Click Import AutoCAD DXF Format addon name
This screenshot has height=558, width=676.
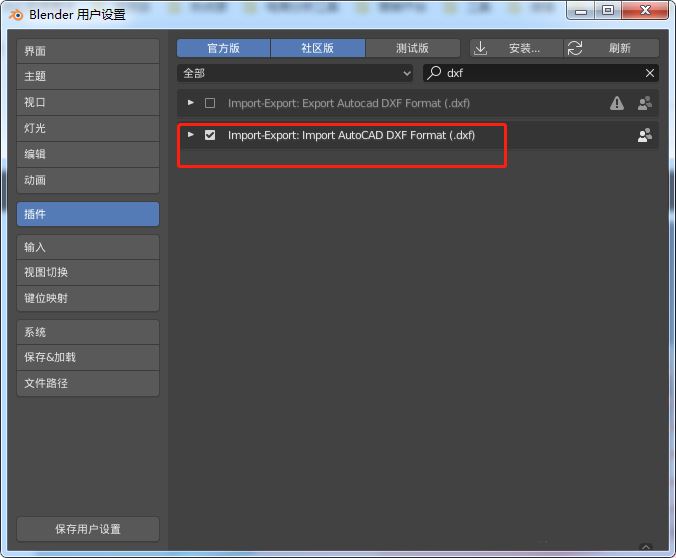[351, 135]
